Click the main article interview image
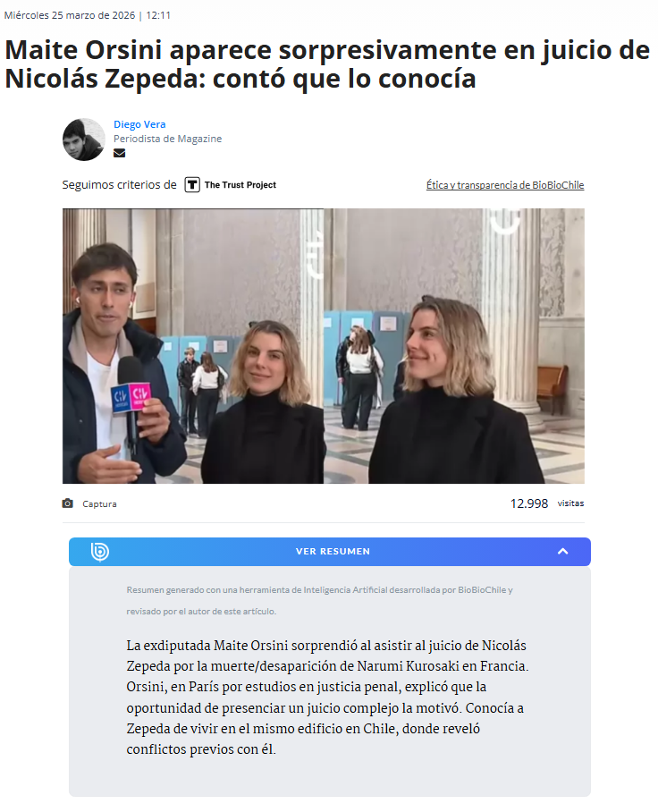 [x=324, y=346]
